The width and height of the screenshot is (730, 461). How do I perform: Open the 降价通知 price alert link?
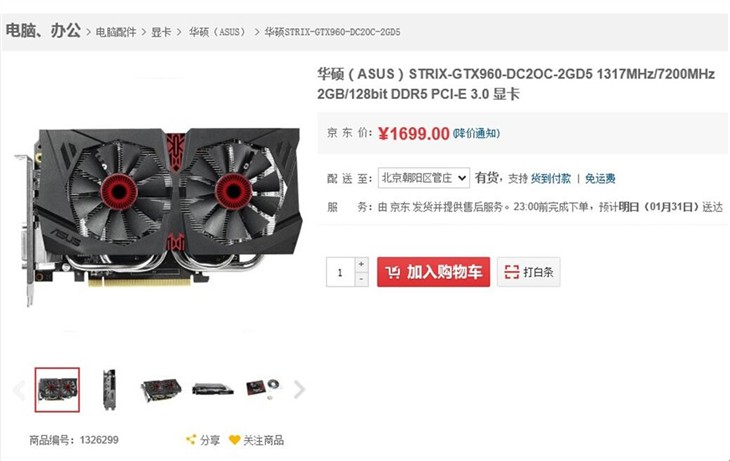pos(476,134)
